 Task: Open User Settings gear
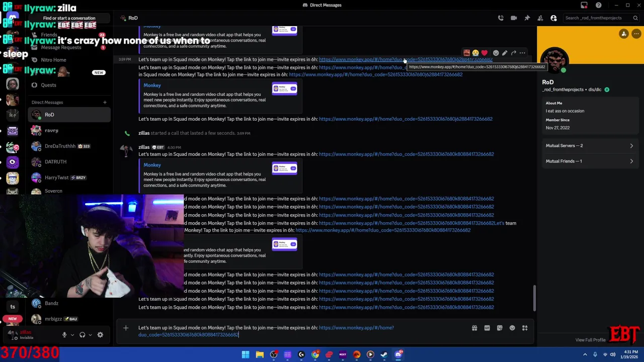pyautogui.click(x=100, y=335)
